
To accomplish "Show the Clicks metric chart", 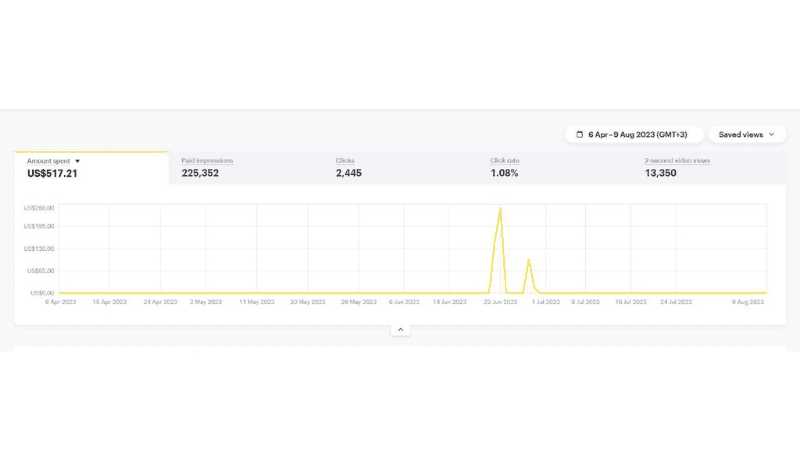I will coord(400,167).
